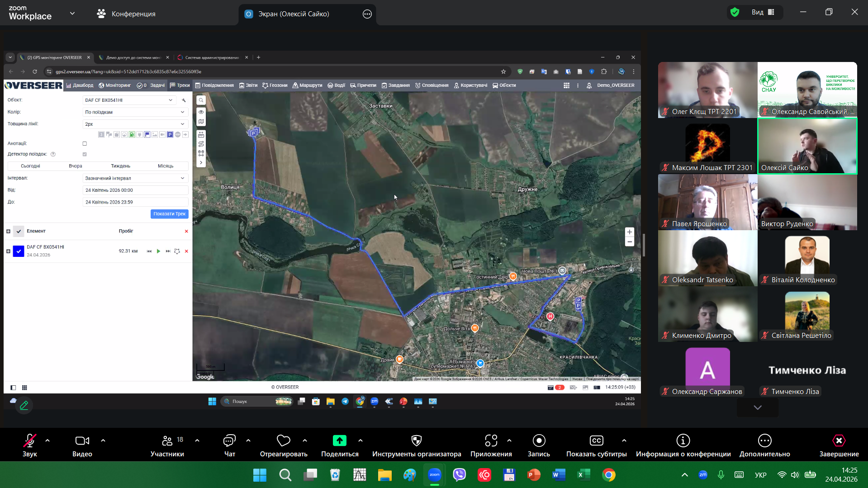This screenshot has width=868, height=488.
Task: Click the wrench icon beside object selector
Action: coord(184,100)
